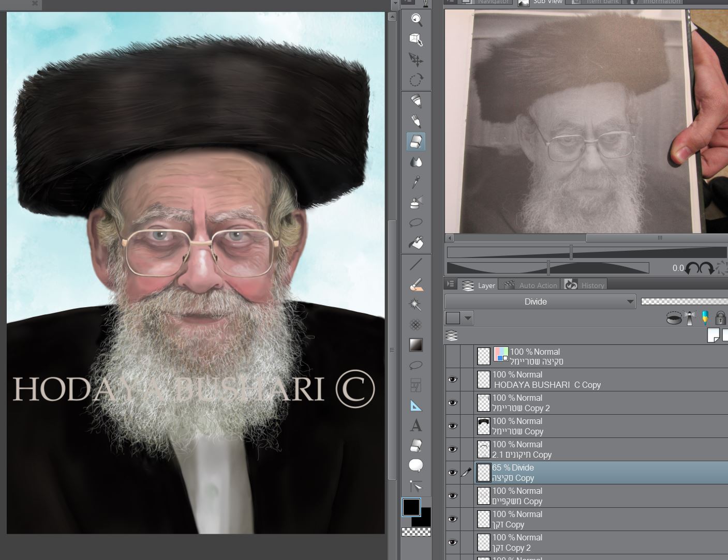Select the Balloon tool
This screenshot has width=728, height=560.
416,465
